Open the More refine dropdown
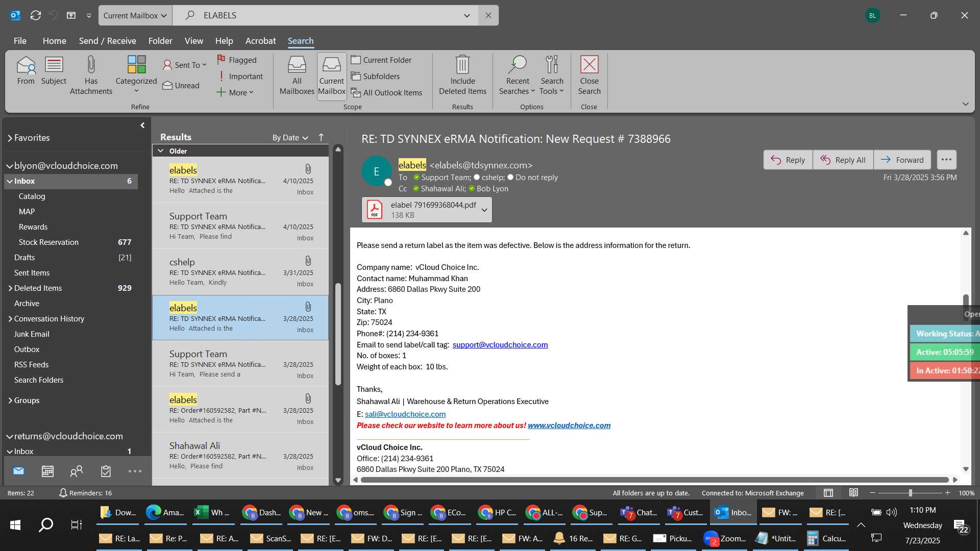 [x=235, y=92]
